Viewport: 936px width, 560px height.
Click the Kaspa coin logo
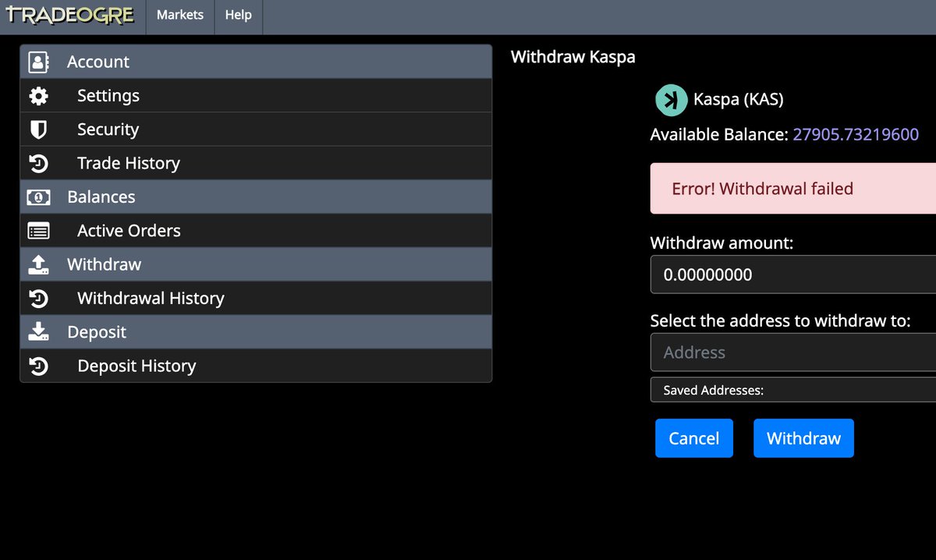[x=670, y=100]
